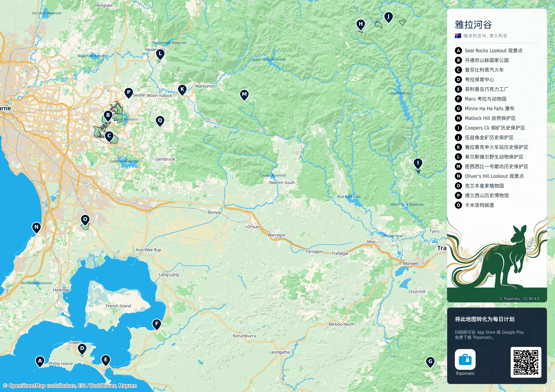The height and width of the screenshot is (392, 555).
Task: Select map pin Q north of Gembrook
Action: click(160, 121)
